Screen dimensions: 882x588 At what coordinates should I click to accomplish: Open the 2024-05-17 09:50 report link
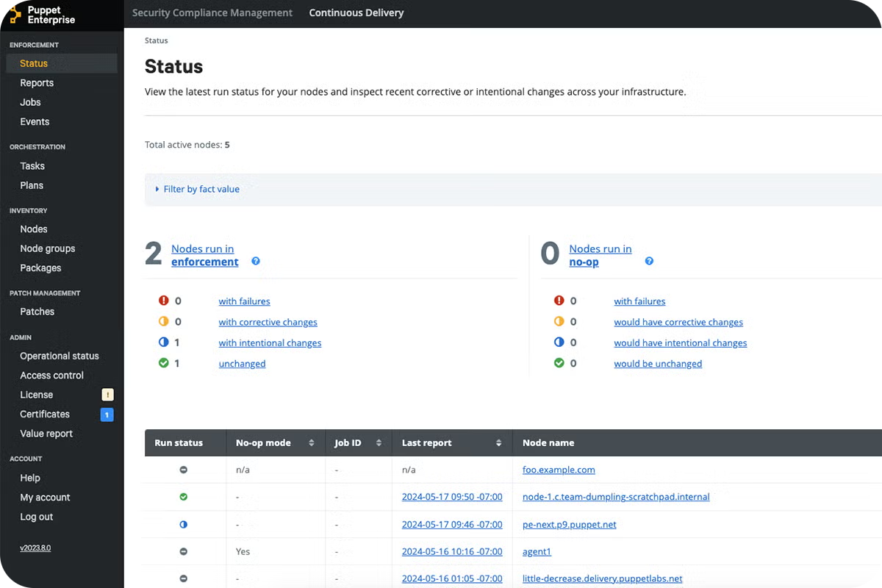click(451, 497)
